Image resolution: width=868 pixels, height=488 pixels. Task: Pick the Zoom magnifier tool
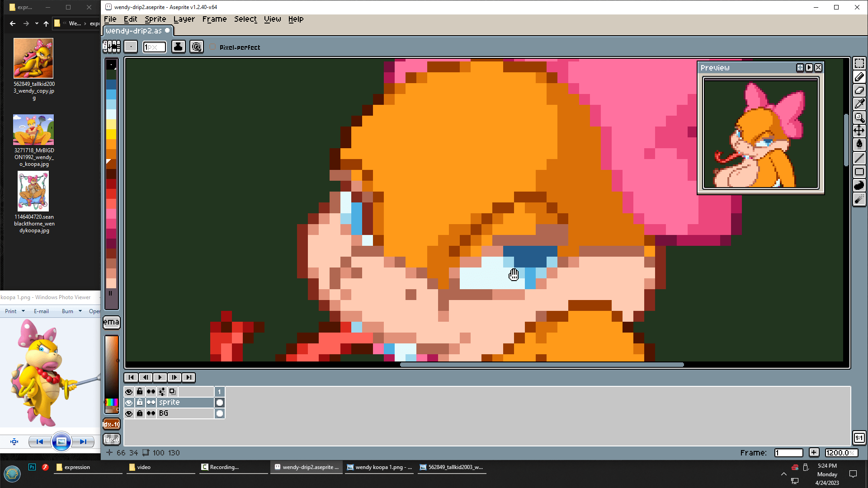click(x=859, y=117)
